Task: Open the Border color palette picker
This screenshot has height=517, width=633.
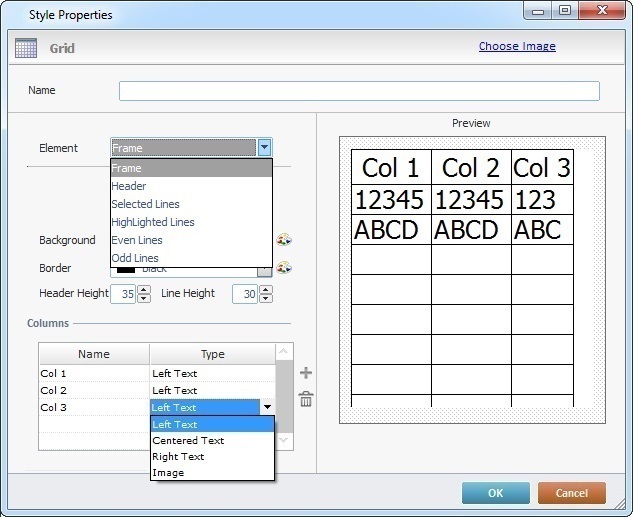Action: point(284,268)
